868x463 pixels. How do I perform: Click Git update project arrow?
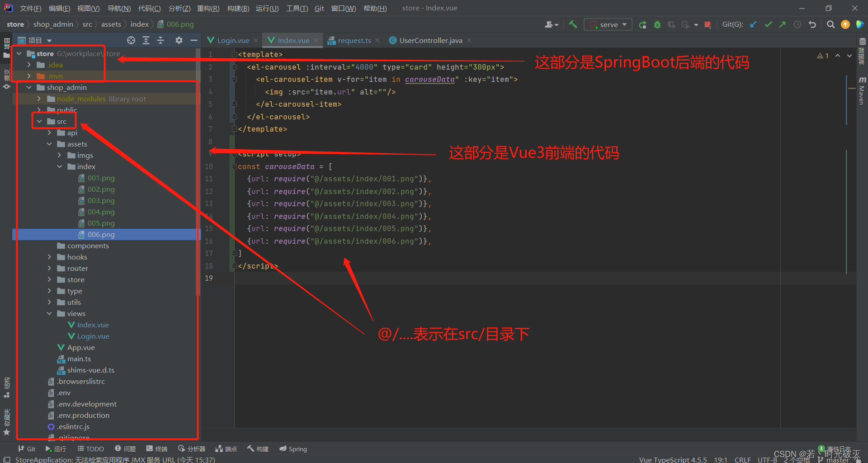[753, 24]
